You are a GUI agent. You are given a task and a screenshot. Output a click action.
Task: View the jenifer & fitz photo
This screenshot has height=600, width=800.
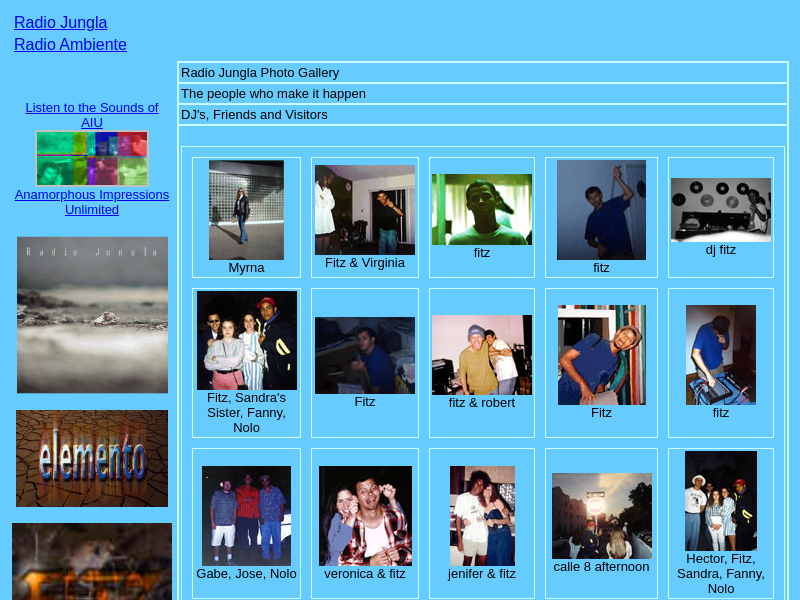point(482,516)
